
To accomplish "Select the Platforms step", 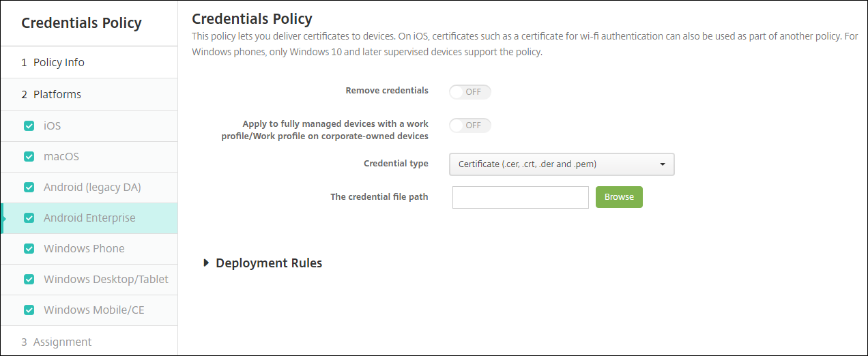I will pyautogui.click(x=57, y=95).
